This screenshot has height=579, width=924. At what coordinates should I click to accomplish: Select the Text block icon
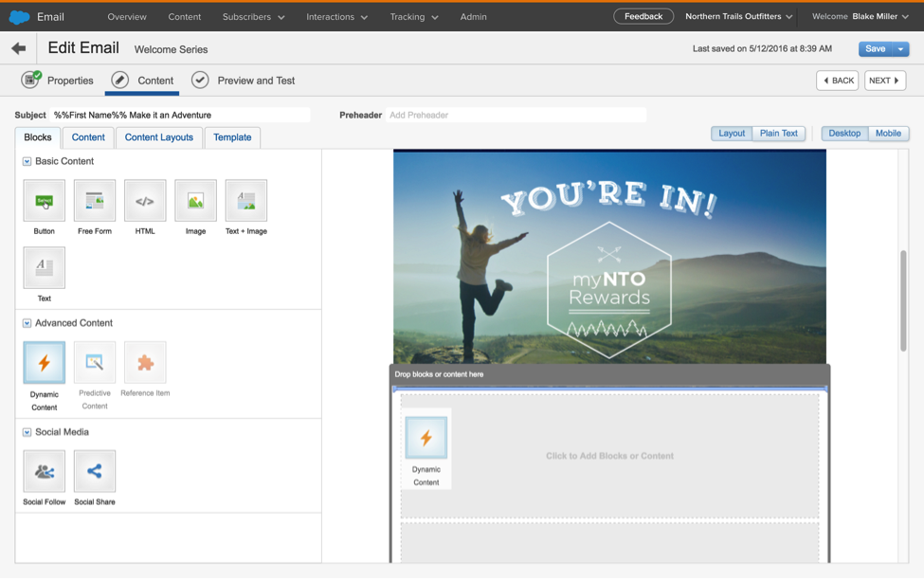pos(45,268)
